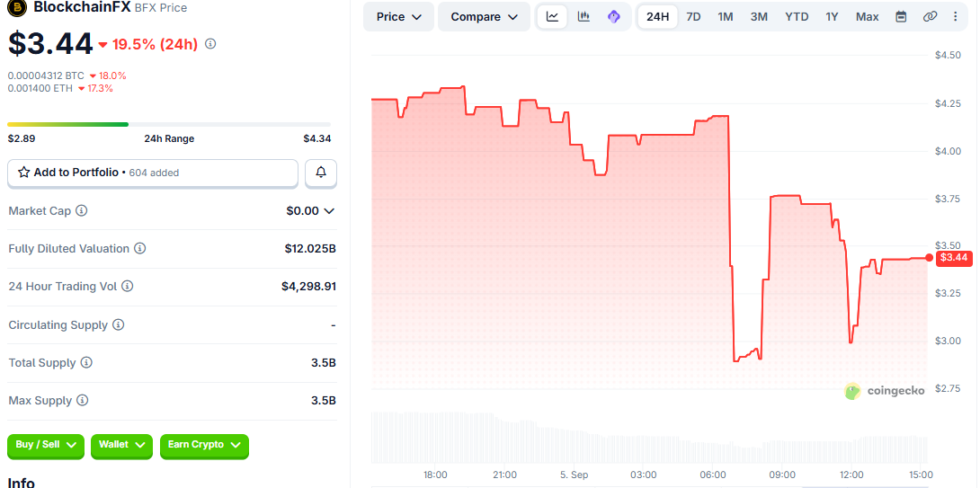The image size is (980, 488).
Task: Open the 24h price change info icon
Action: [x=210, y=44]
